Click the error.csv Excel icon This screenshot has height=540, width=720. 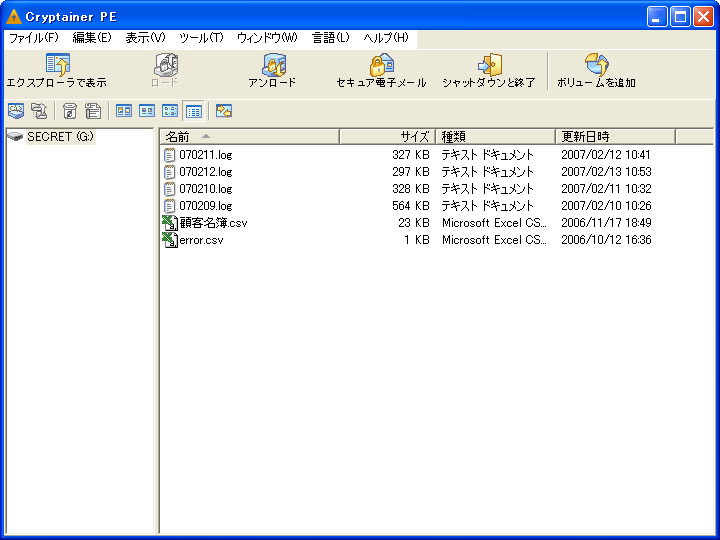click(170, 240)
